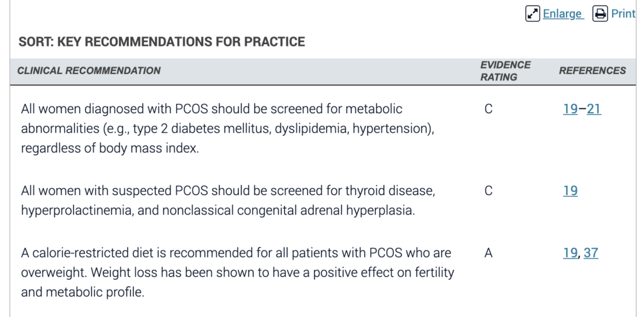Open the Enlarge link

coord(562,14)
